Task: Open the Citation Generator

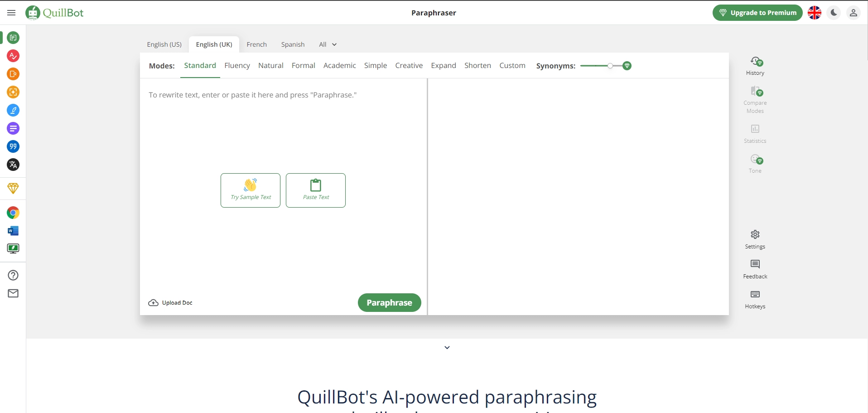Action: (13, 146)
